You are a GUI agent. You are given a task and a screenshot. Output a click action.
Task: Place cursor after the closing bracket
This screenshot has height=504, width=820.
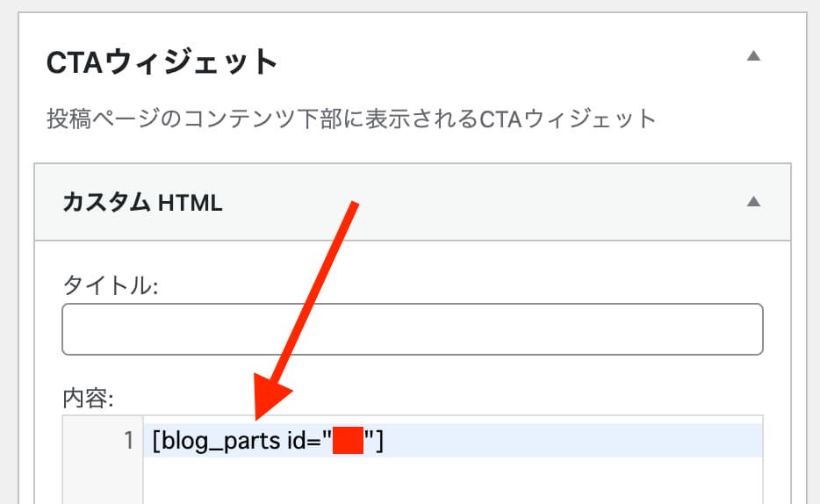click(385, 440)
